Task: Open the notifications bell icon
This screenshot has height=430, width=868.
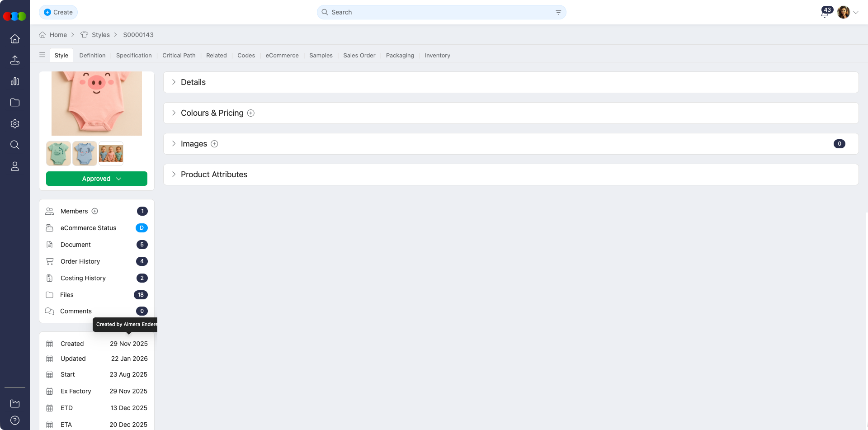Action: 824,14
